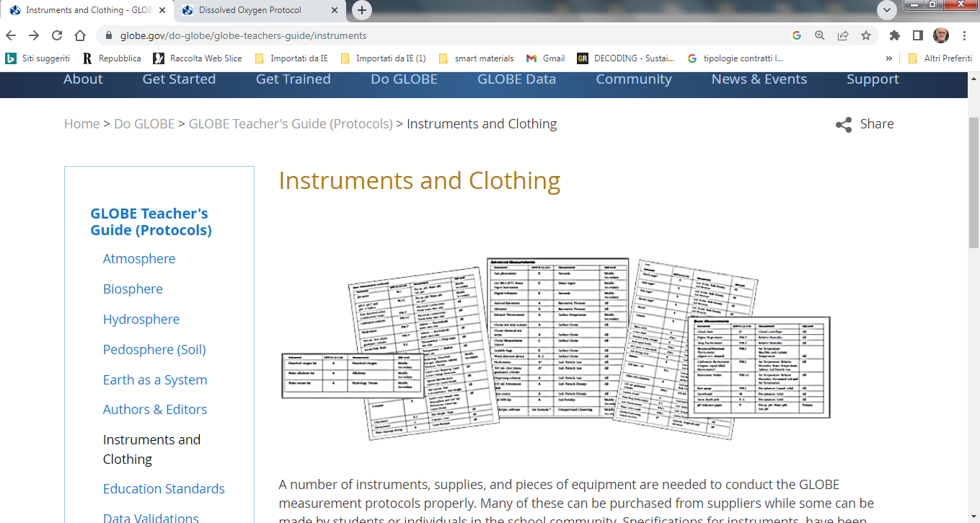Viewport: 980px width, 523px height.
Task: Bookmark this page with star icon
Action: (x=866, y=35)
